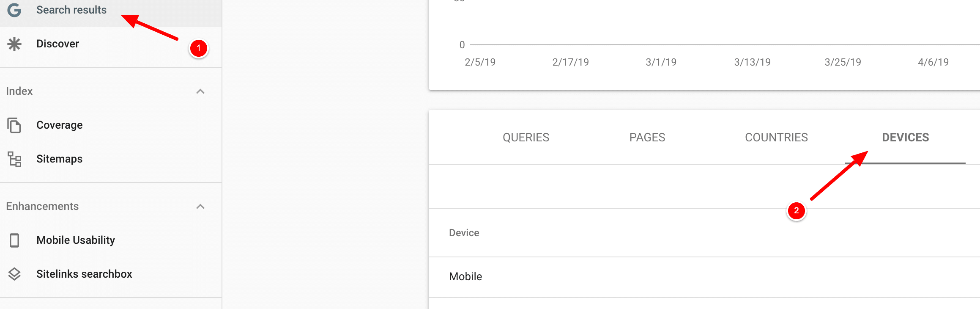This screenshot has width=980, height=309.
Task: Open Search results from the sidebar
Action: (71, 9)
